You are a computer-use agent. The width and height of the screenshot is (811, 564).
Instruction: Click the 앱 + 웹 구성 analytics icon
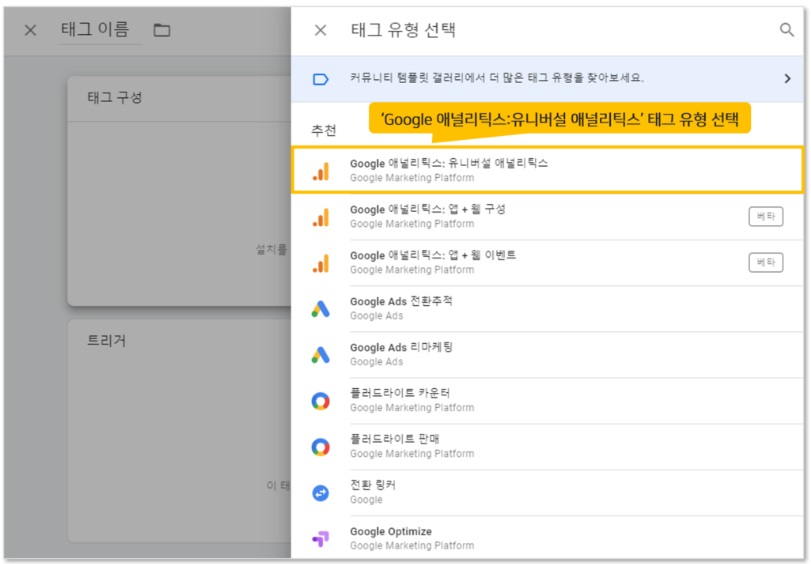(x=321, y=217)
